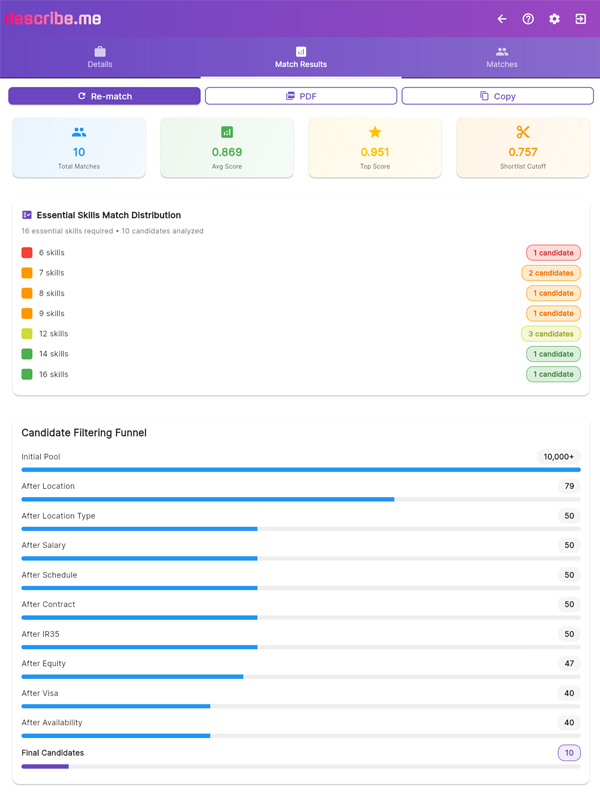
Task: Click the Shortlist Cutoff scissors icon
Action: pyautogui.click(x=523, y=131)
